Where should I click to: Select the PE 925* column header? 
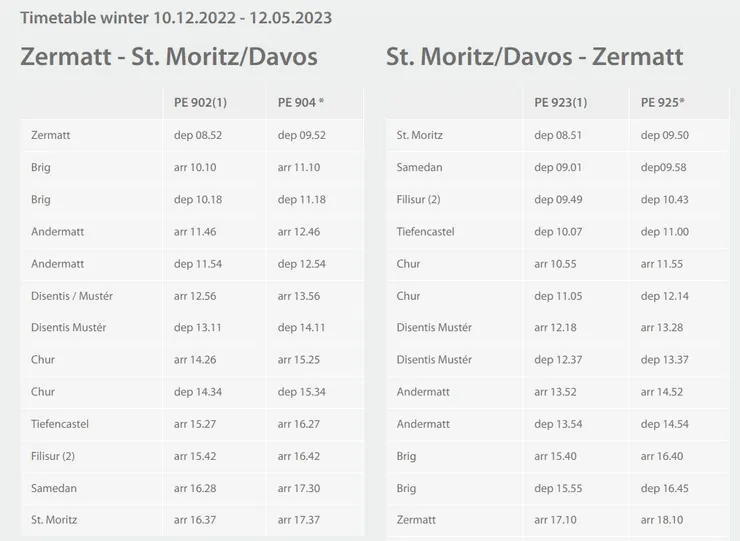coord(663,102)
